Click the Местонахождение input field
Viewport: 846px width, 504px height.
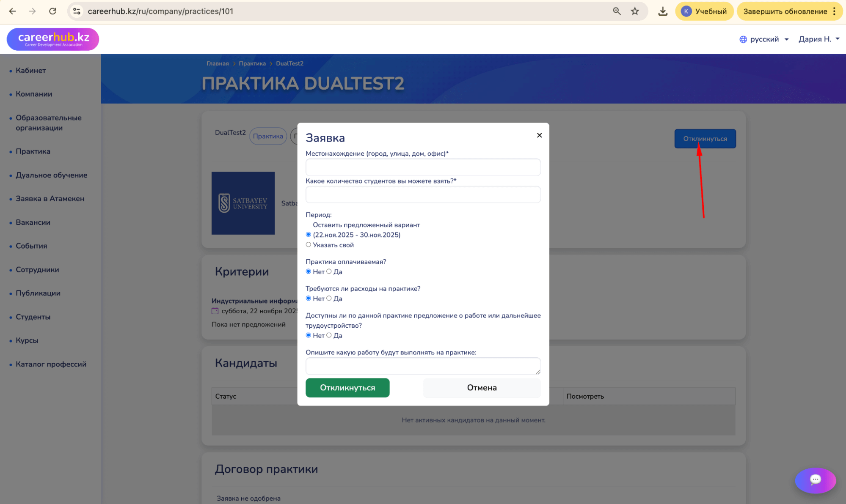point(423,167)
